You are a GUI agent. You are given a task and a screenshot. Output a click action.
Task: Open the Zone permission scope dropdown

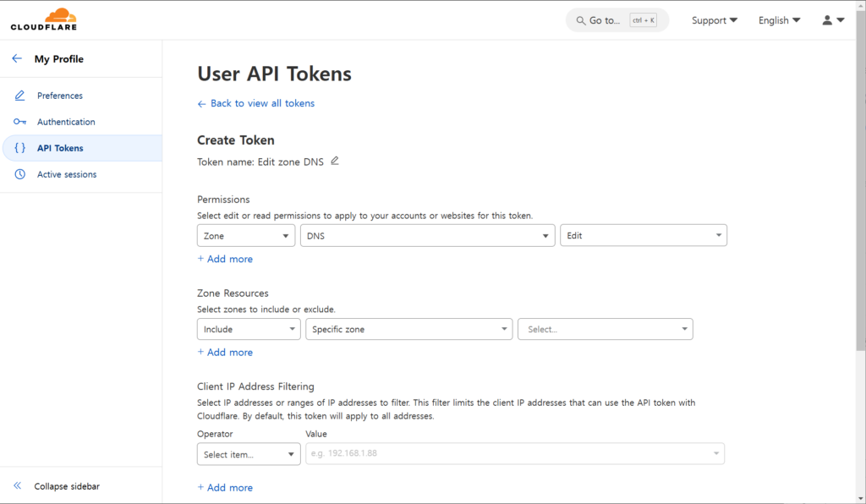click(x=246, y=236)
